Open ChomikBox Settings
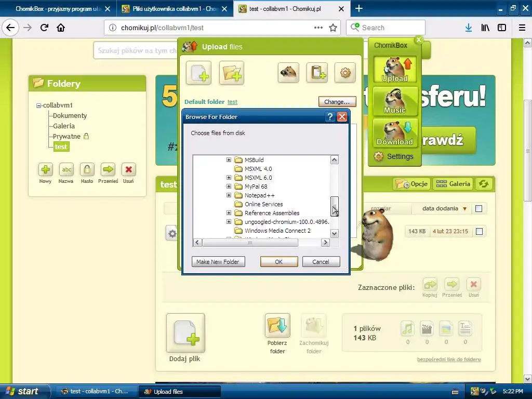The image size is (532, 399). point(394,156)
